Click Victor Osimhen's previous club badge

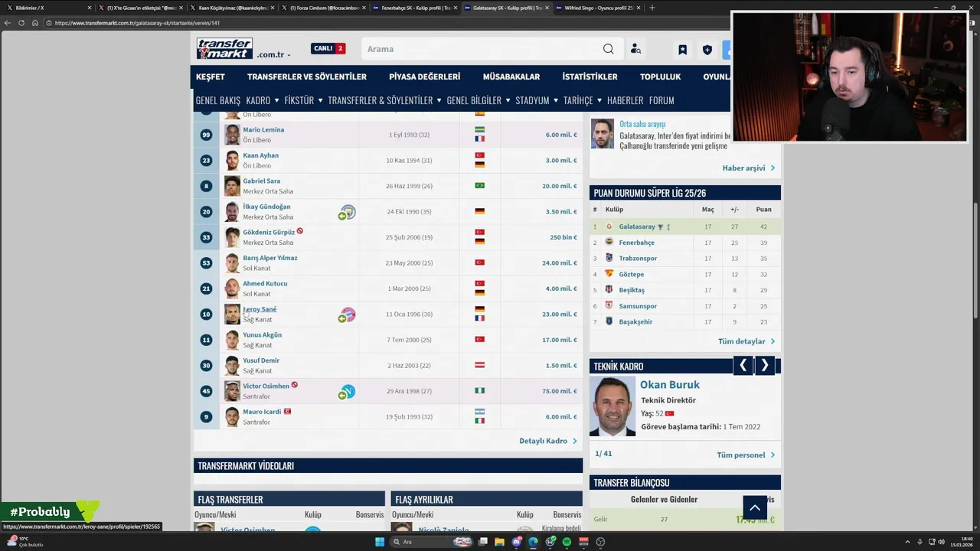coord(348,392)
